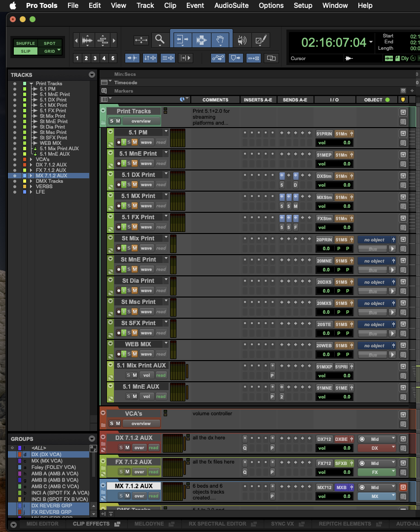
Task: Select the Scrubber speaker tool
Action: click(x=242, y=40)
